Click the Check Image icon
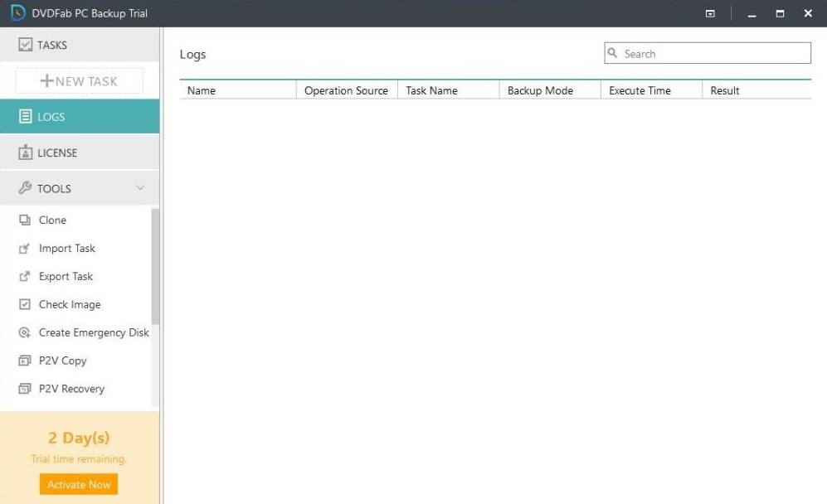 [x=25, y=304]
